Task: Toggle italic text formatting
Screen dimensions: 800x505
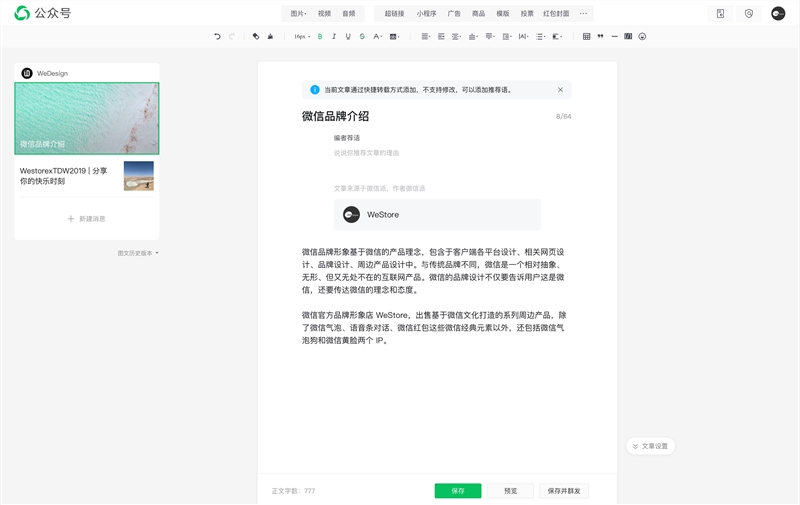Action: pos(334,36)
